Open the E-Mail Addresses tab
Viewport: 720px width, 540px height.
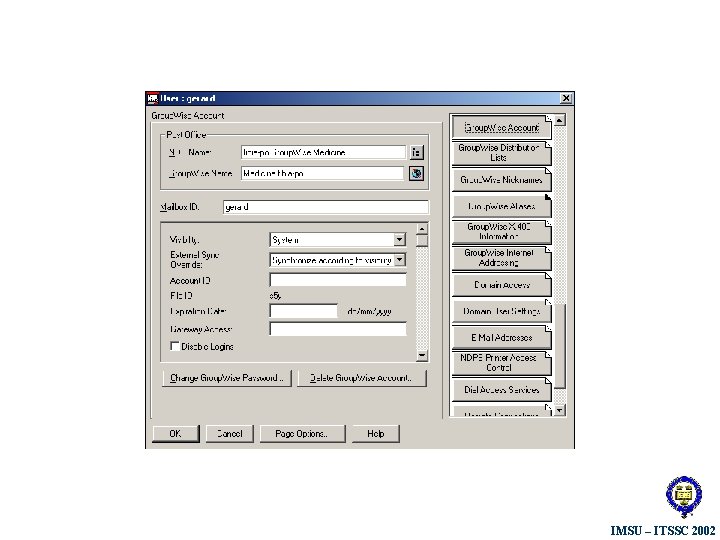click(x=501, y=337)
